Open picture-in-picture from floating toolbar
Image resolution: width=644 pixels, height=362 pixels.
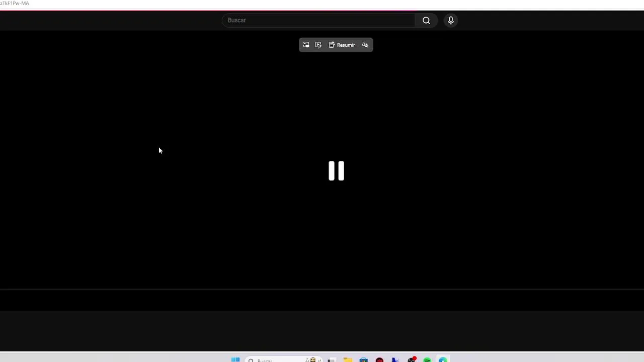[306, 45]
